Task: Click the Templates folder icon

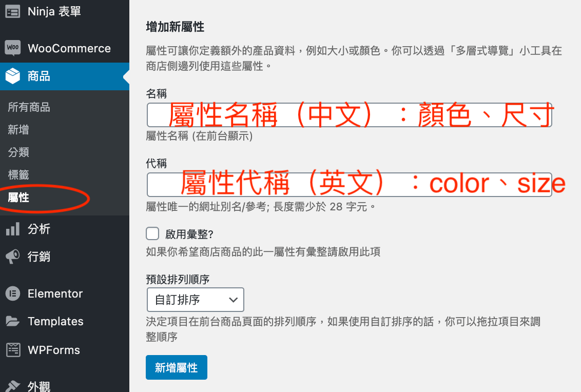Action: (x=13, y=321)
